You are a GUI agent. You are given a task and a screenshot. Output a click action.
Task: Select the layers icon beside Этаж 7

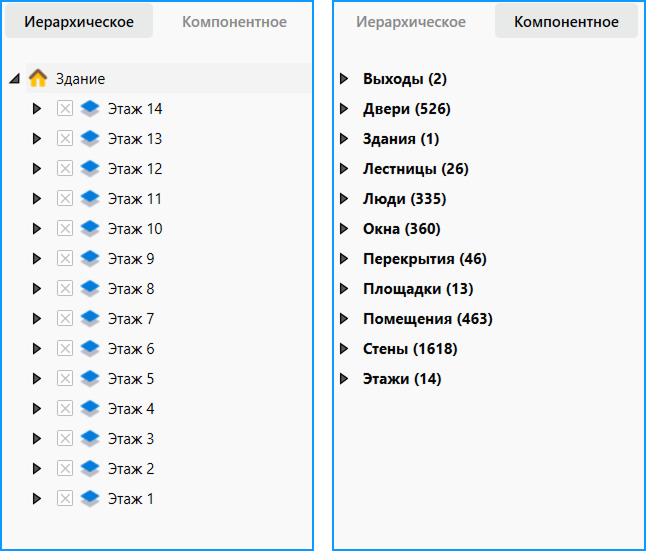90,319
